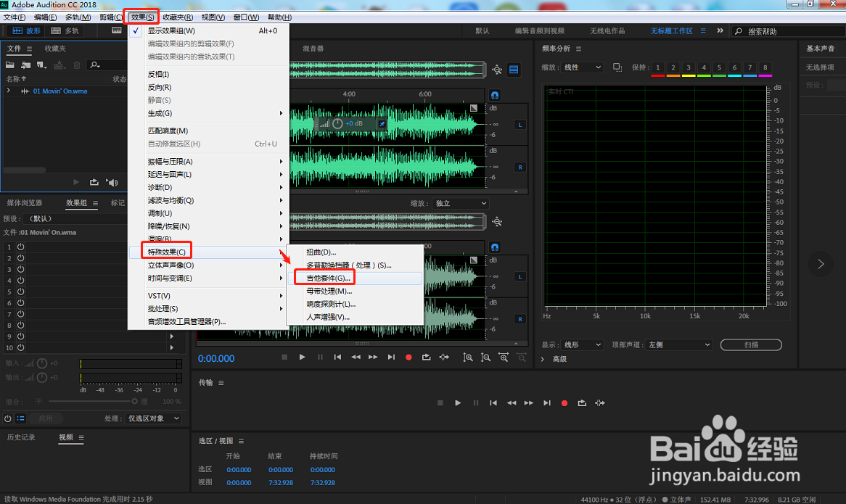Switch to 波形 view button
The height and width of the screenshot is (504, 846).
click(x=26, y=30)
